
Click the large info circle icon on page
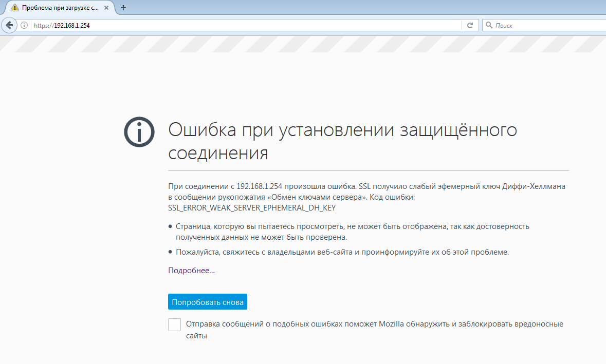point(139,133)
